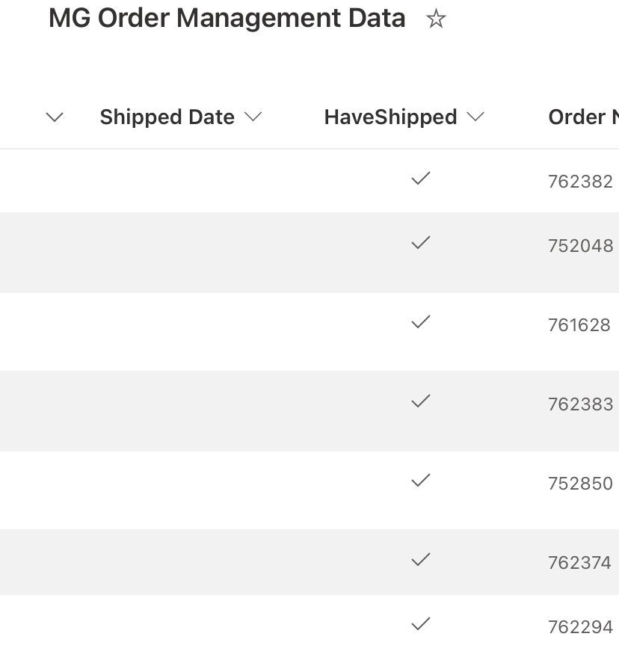Click HaveShipped checkmark for order 752048

click(421, 243)
